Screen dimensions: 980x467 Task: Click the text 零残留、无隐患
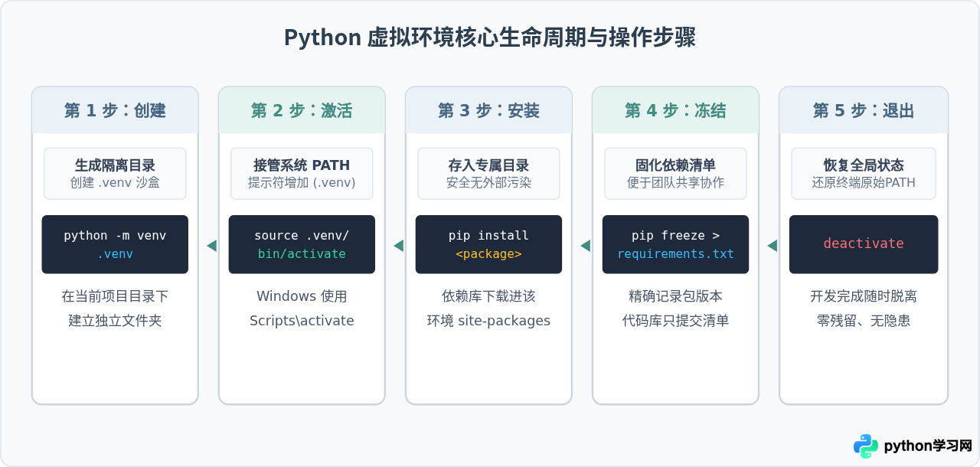864,321
